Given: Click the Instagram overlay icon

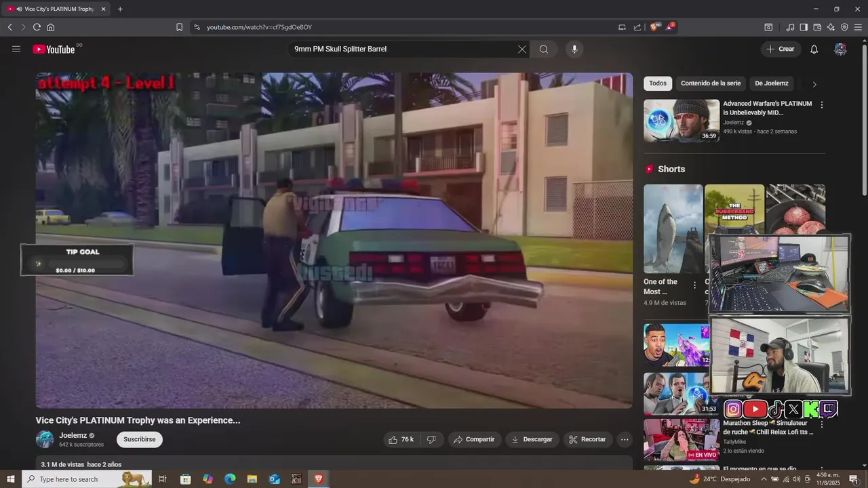Looking at the screenshot, I should (733, 409).
